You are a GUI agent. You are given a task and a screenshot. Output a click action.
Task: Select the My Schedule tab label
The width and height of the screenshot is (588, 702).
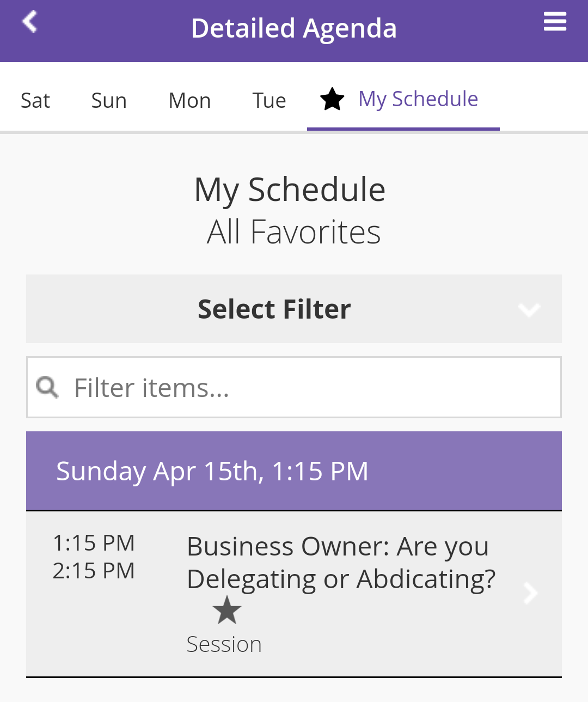click(418, 99)
